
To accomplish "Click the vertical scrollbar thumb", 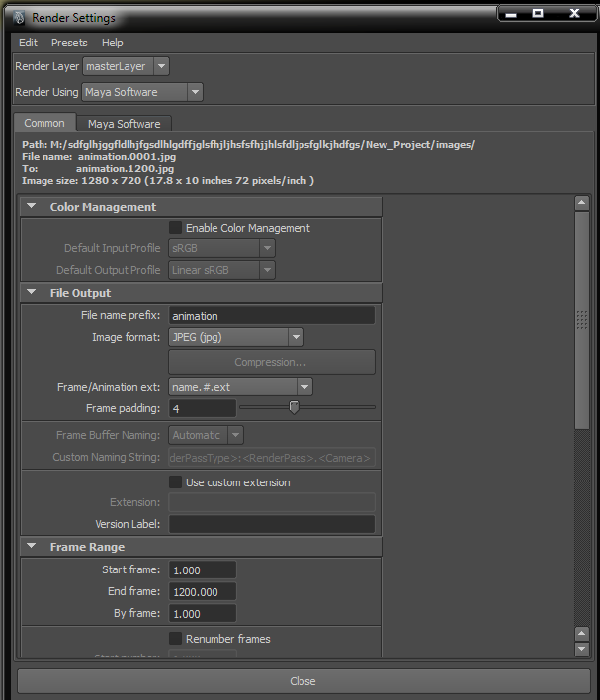I will click(x=581, y=319).
